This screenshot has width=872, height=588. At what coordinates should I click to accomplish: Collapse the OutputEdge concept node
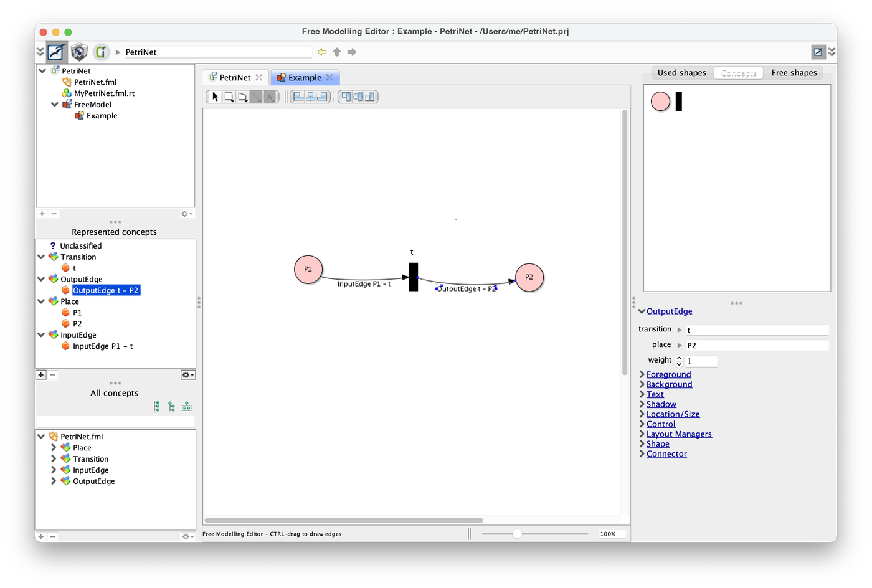pyautogui.click(x=41, y=280)
